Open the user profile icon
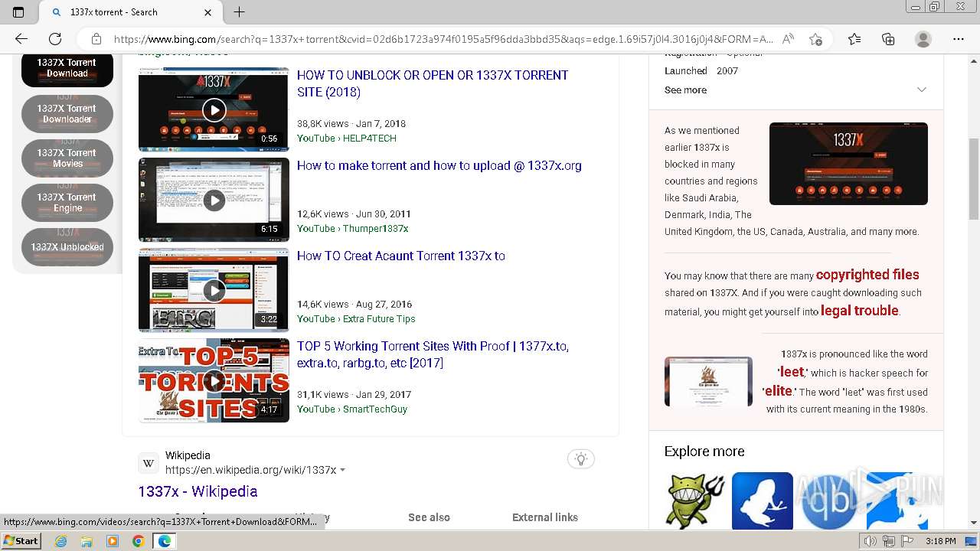The width and height of the screenshot is (980, 551). click(923, 39)
